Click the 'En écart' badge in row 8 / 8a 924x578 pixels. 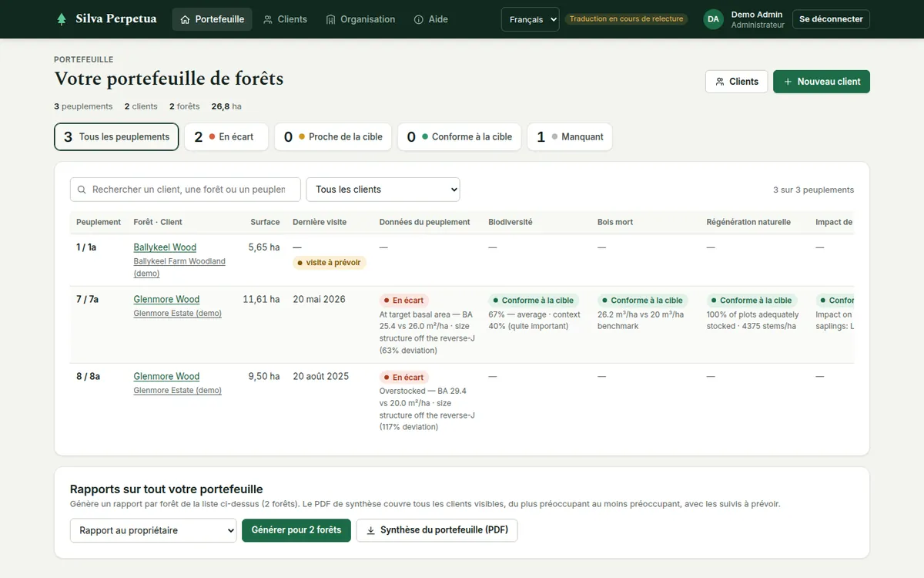[x=404, y=378]
